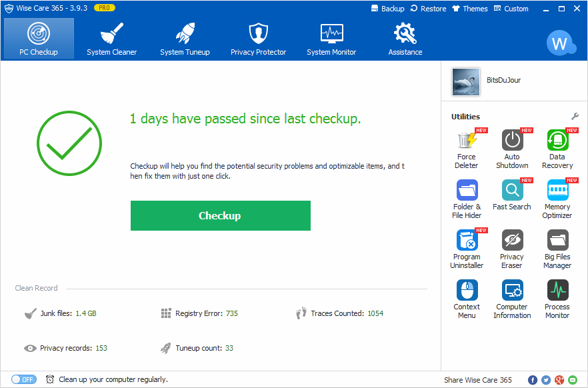Open the PC Checkup tab

[x=39, y=38]
